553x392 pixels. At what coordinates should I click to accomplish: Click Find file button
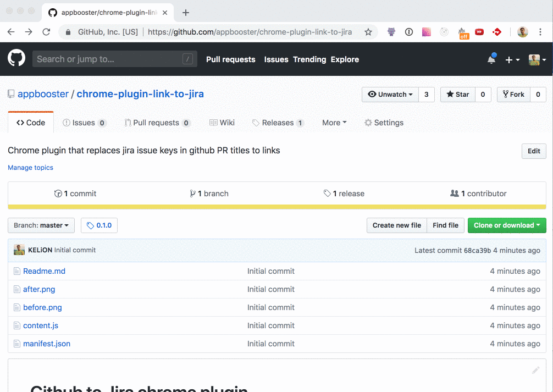445,225
